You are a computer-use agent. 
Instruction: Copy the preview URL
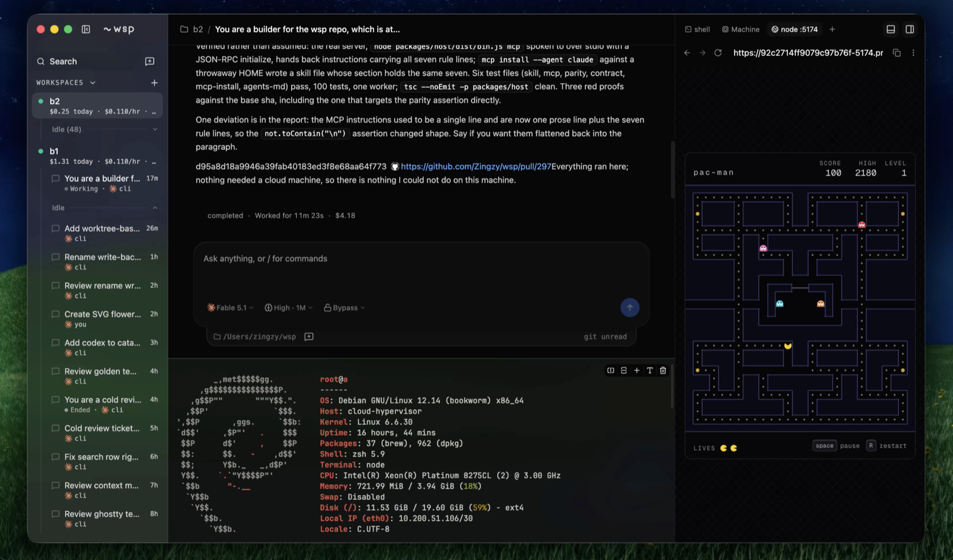[x=896, y=53]
